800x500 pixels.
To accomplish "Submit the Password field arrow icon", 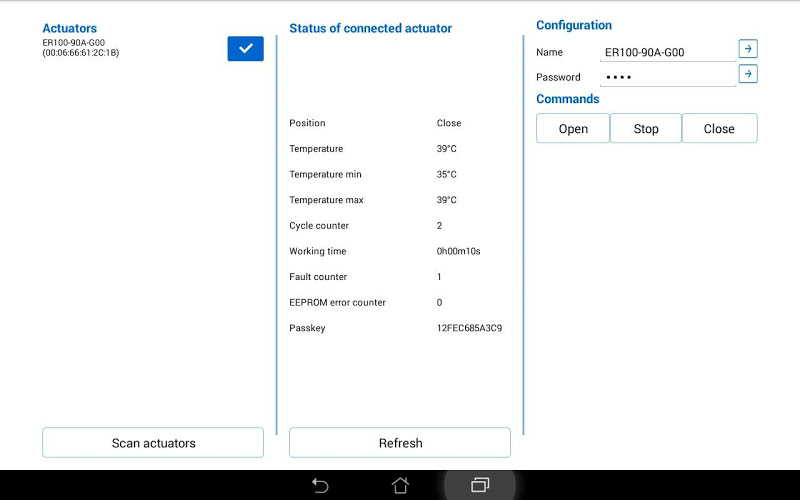I will coord(748,74).
